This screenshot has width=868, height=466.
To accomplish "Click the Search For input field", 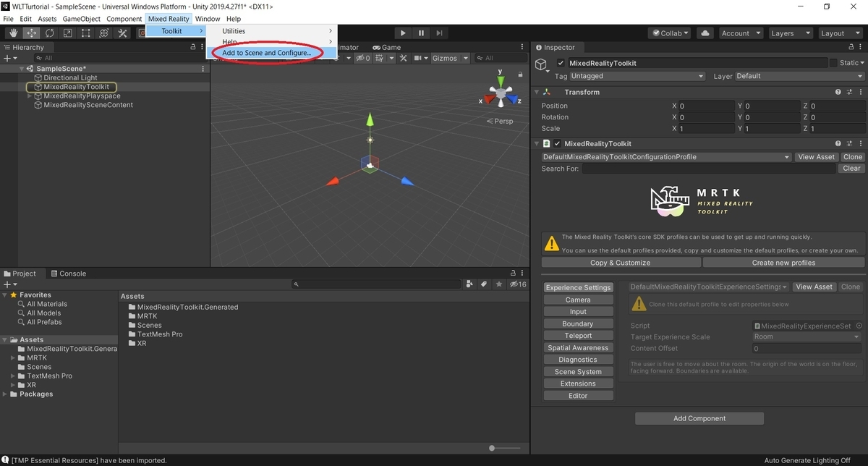I will tap(710, 169).
